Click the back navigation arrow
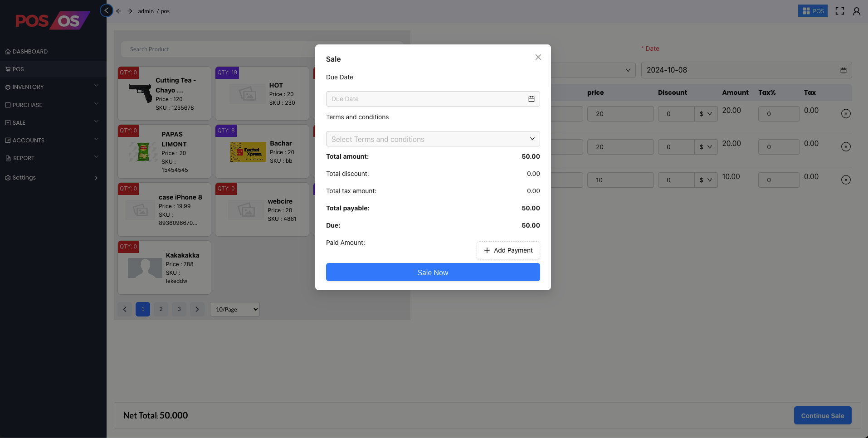The height and width of the screenshot is (438, 868). (118, 10)
